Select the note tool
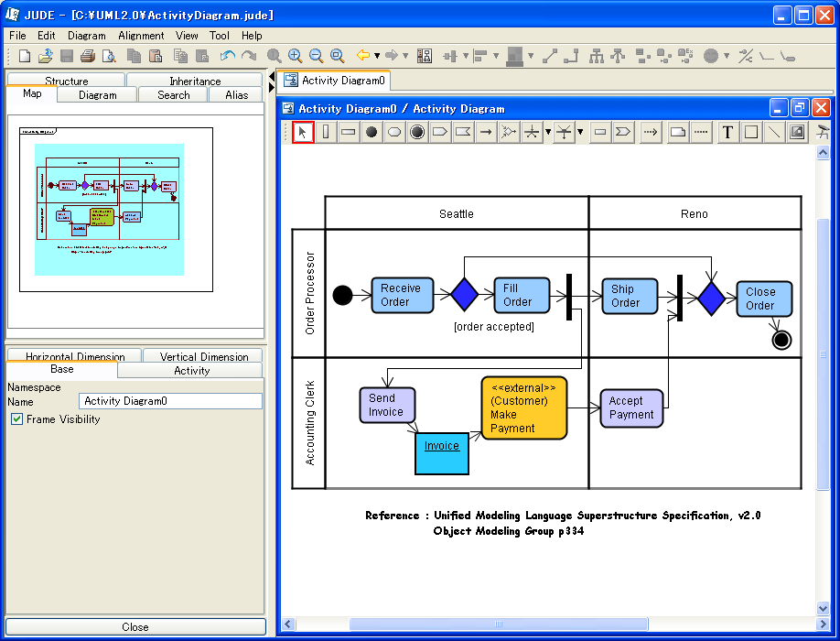 [x=678, y=132]
